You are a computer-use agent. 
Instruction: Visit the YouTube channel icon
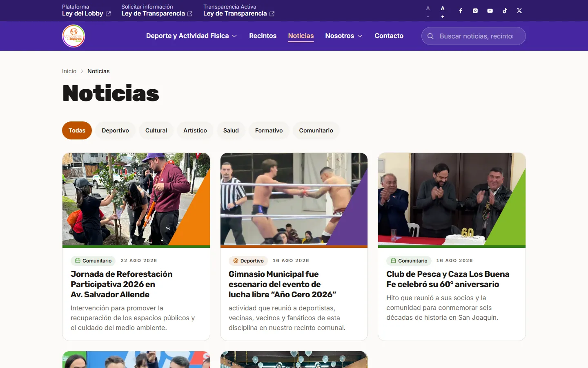(490, 11)
